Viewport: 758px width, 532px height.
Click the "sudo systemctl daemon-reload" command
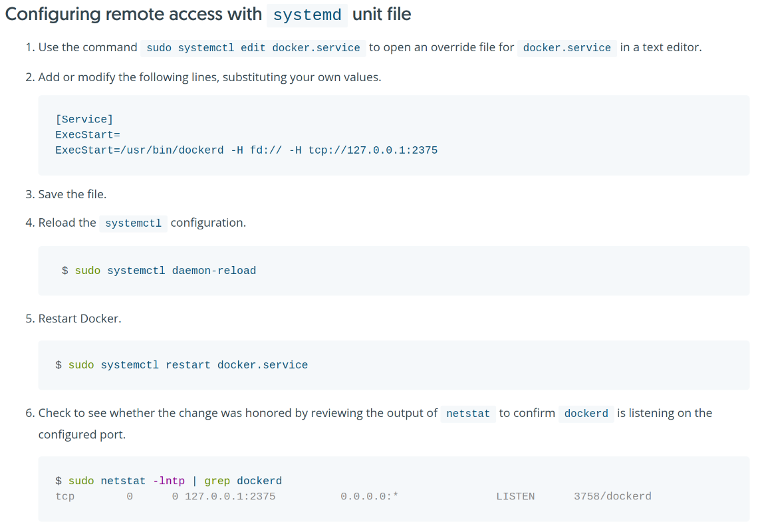[x=165, y=271]
